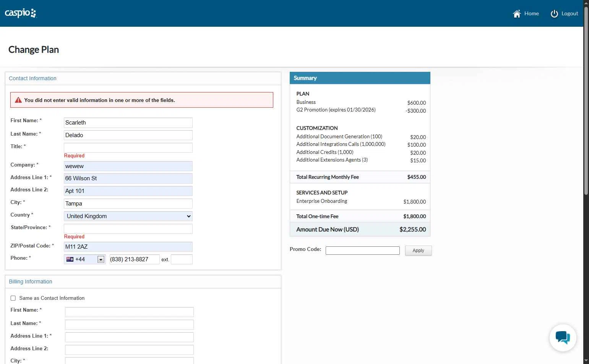Click the Apply promo code button

coord(418,251)
